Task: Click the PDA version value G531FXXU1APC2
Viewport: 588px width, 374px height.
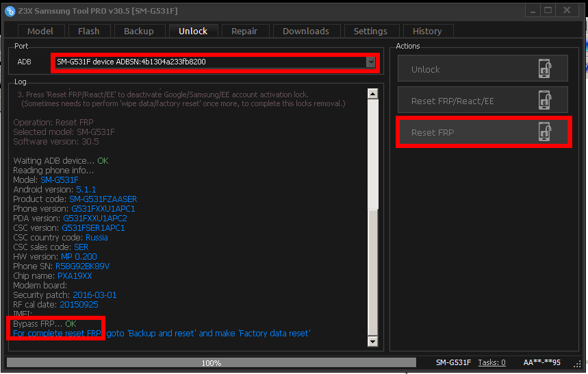Action: (95, 219)
